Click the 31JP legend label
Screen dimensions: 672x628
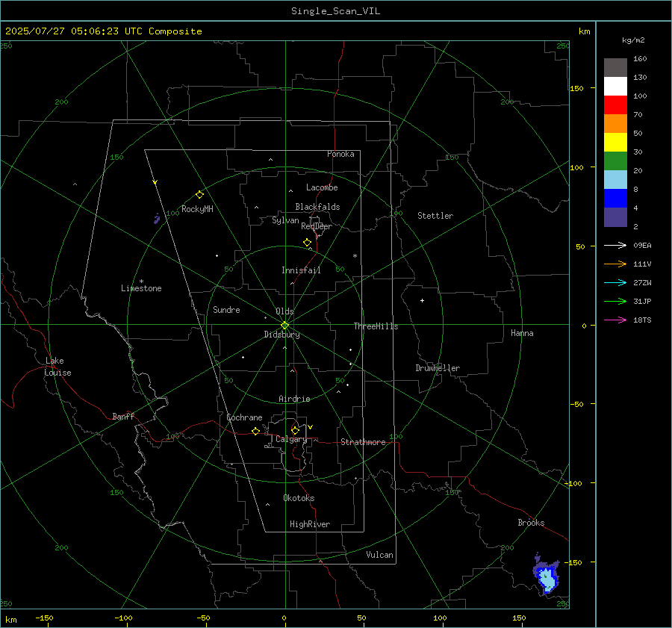(642, 302)
